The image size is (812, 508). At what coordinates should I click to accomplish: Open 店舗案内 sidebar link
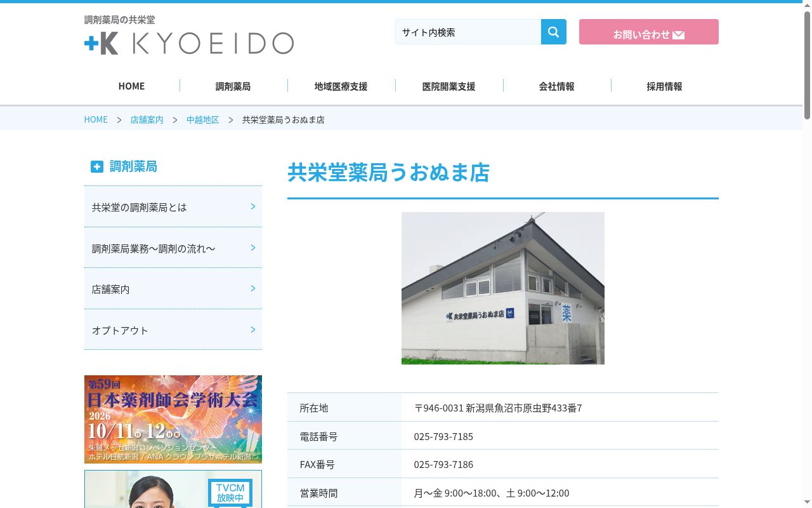(x=173, y=289)
